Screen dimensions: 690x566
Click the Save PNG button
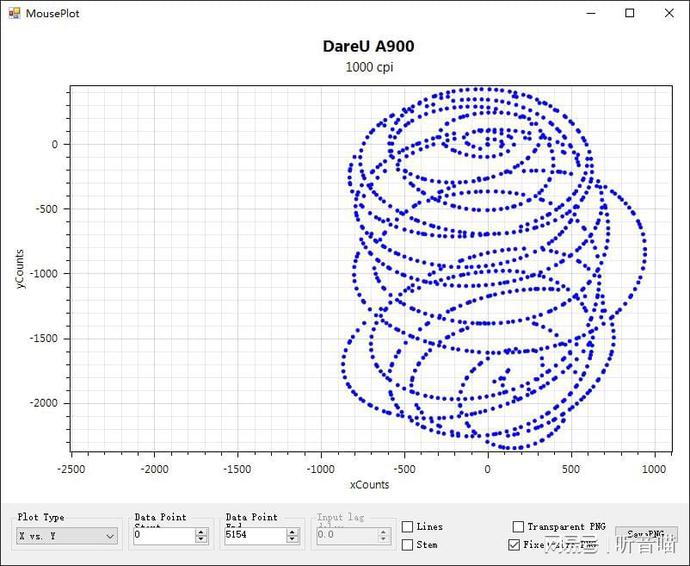point(645,536)
